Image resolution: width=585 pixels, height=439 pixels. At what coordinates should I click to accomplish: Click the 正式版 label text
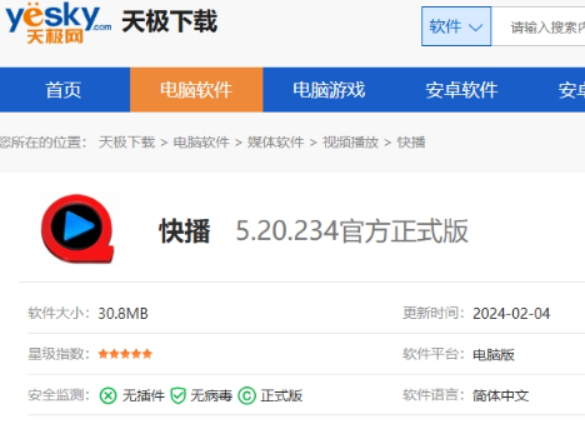(282, 396)
